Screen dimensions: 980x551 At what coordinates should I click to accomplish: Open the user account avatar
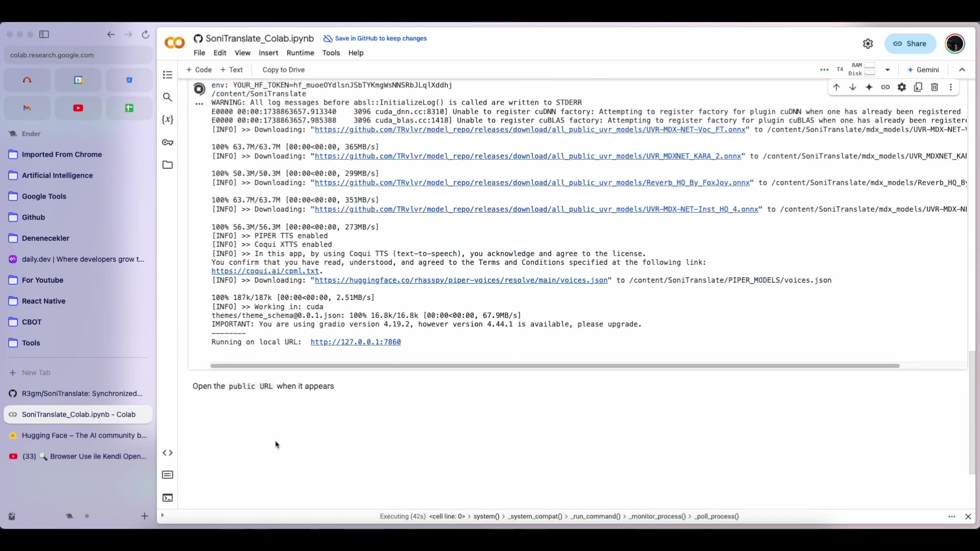(955, 44)
